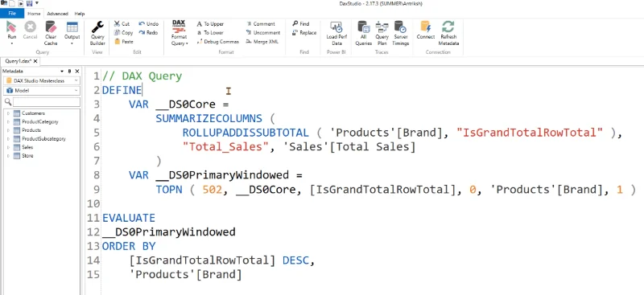The image size is (644, 295).
Task: Redo the last undone edit
Action: pos(148,32)
